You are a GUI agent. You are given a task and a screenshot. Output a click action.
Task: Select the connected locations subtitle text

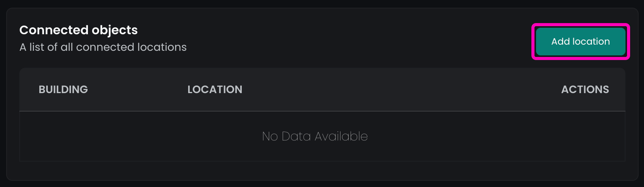(x=103, y=47)
